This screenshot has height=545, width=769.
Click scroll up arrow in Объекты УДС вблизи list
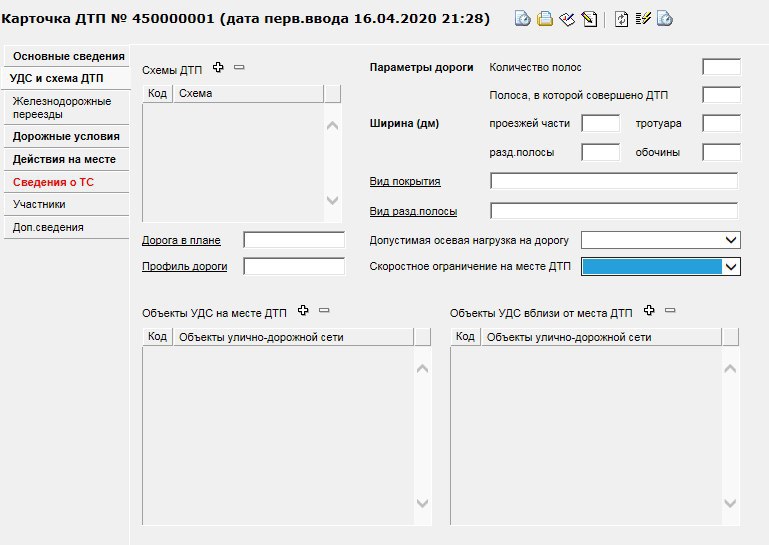pos(730,368)
